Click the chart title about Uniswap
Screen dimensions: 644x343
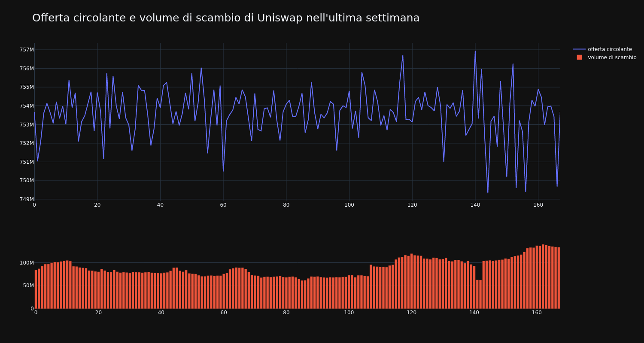(x=226, y=18)
